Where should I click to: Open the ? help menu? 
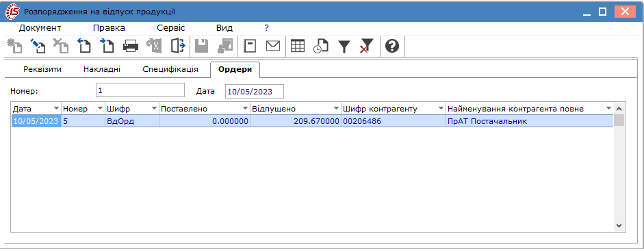[x=266, y=28]
